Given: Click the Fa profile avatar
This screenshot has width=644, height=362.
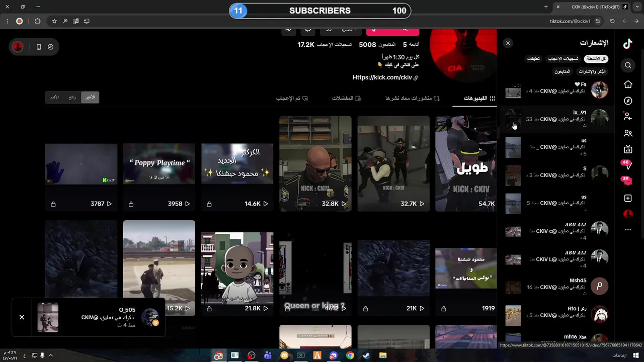Looking at the screenshot, I should pyautogui.click(x=599, y=90).
